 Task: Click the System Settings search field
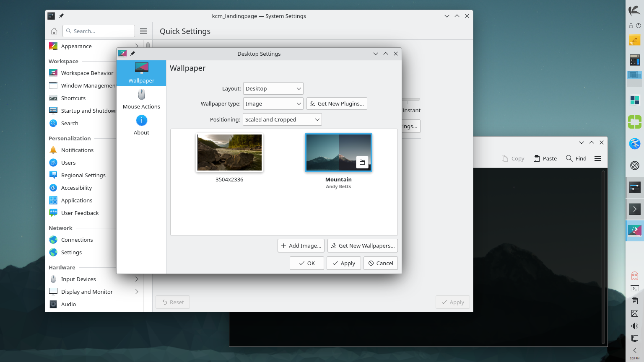99,31
